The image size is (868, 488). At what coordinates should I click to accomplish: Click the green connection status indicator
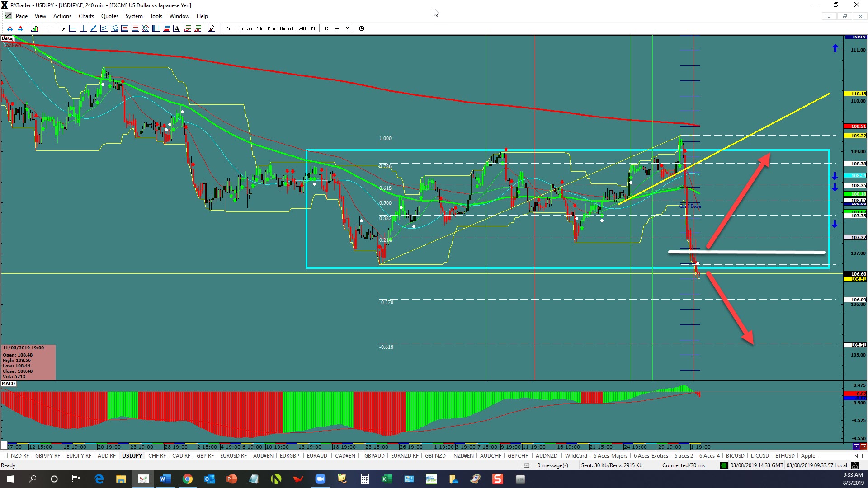(724, 465)
